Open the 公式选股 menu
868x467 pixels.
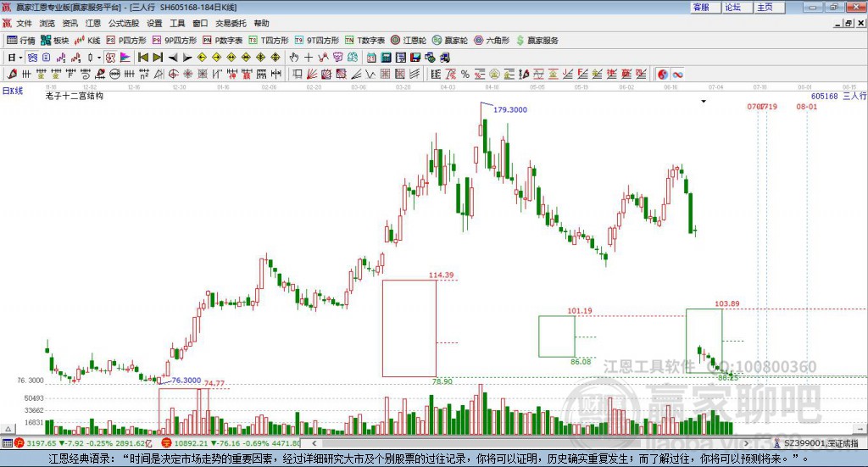[124, 23]
